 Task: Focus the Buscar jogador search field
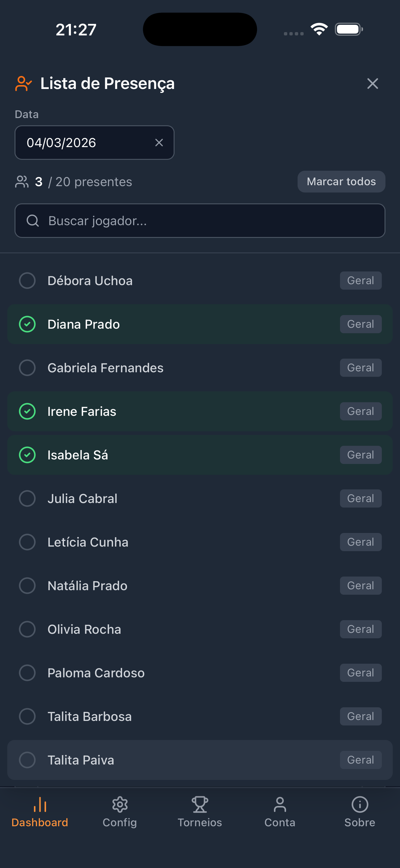209,221
